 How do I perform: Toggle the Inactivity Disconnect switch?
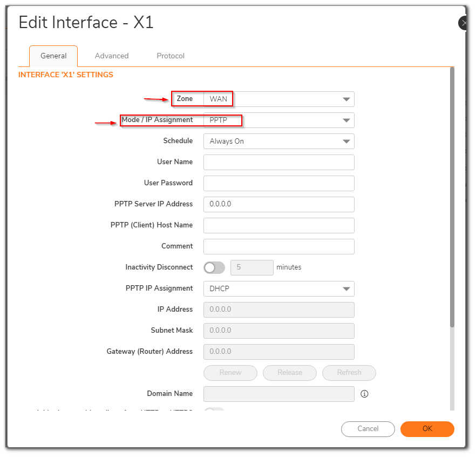(214, 268)
